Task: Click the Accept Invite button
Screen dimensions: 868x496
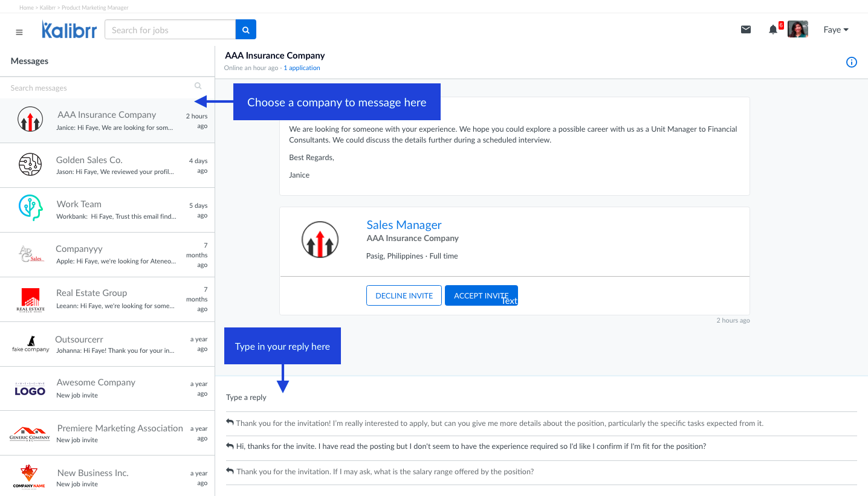Action: point(481,295)
